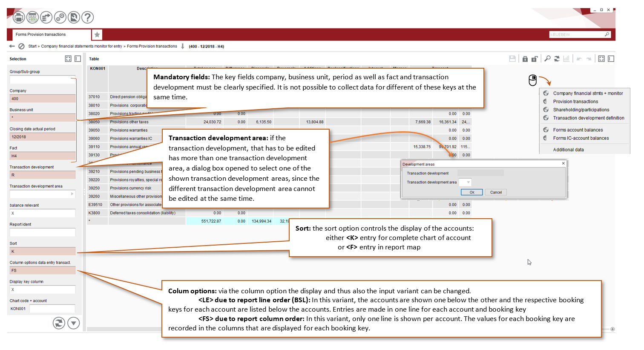Click the Start breadcrumb link
The height and width of the screenshot is (350, 644).
(32, 46)
